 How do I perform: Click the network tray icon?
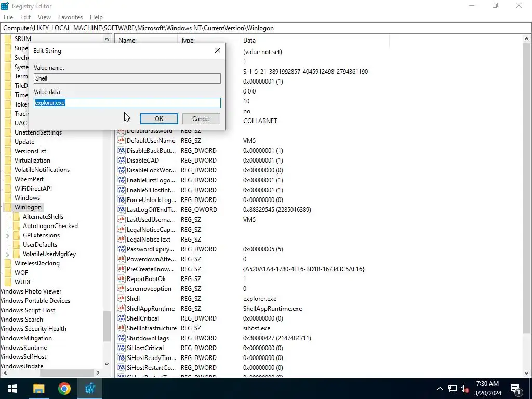coord(453,389)
